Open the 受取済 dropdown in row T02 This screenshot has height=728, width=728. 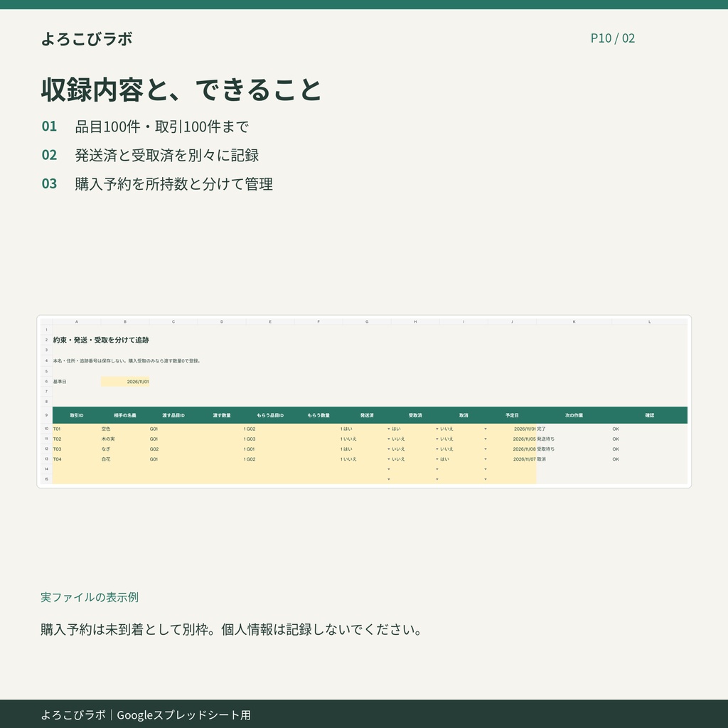click(437, 439)
